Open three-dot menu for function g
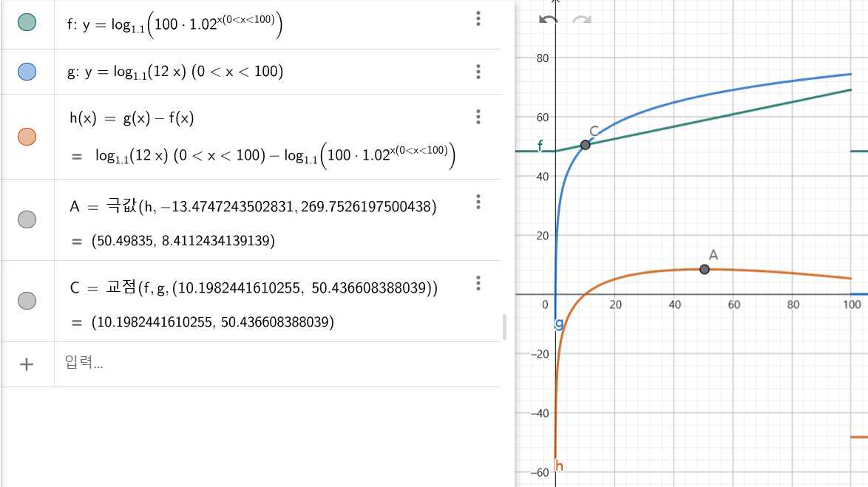868x487 pixels. 478,72
